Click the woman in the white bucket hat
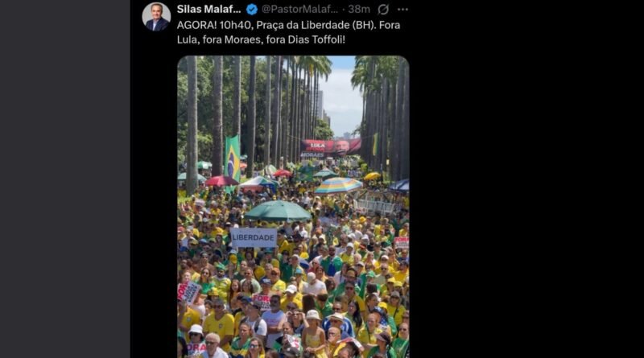 (x=314, y=332)
